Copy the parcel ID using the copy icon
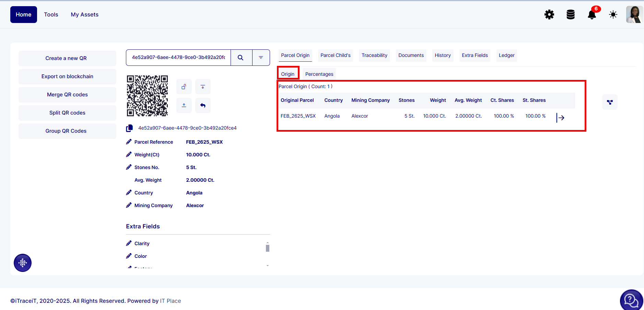The width and height of the screenshot is (644, 310). point(129,128)
